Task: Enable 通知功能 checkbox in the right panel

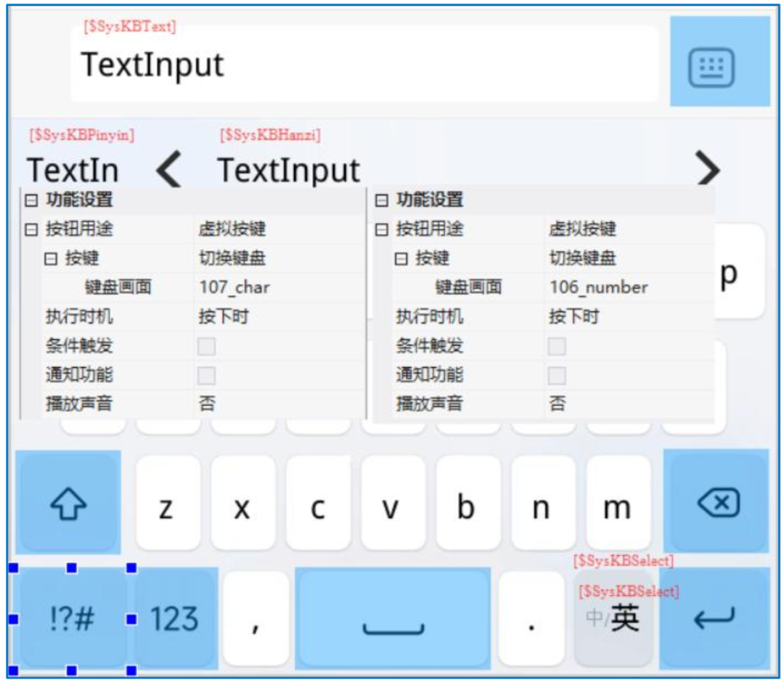Action: 557,375
